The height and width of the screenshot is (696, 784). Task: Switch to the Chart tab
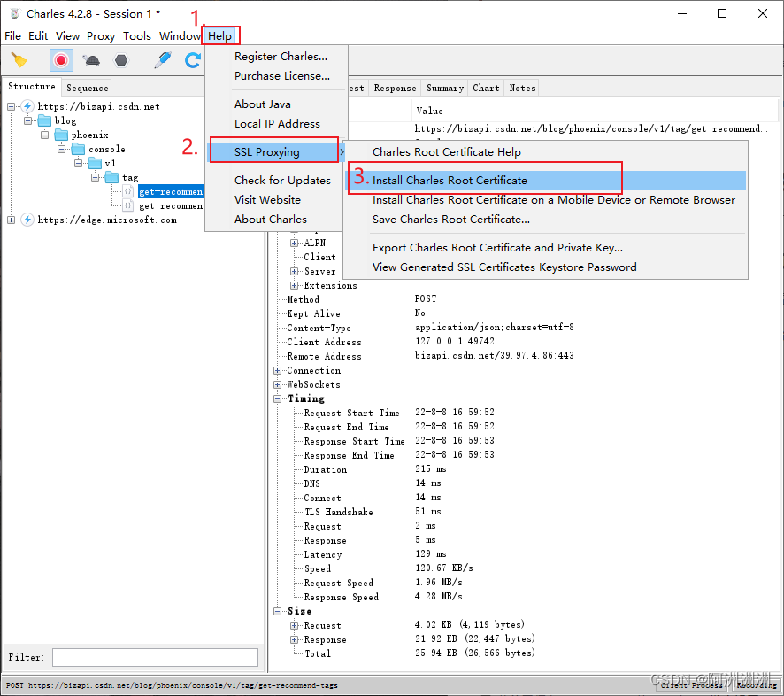[486, 88]
